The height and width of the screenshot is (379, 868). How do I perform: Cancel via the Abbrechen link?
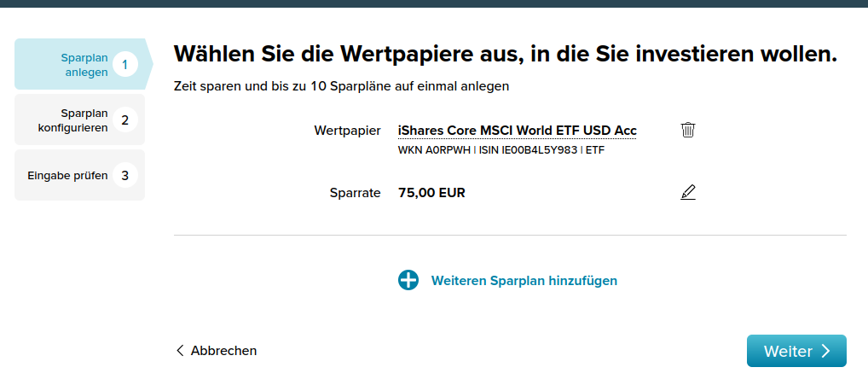[x=223, y=351]
